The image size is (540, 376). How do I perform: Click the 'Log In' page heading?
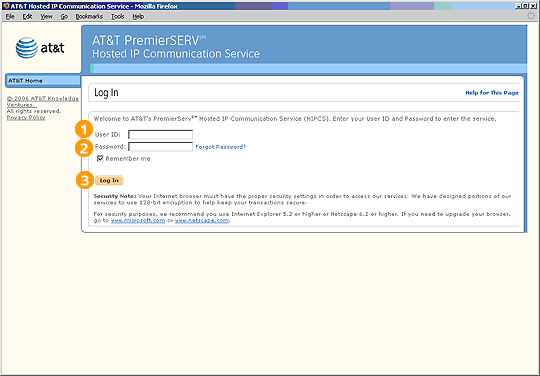point(106,93)
